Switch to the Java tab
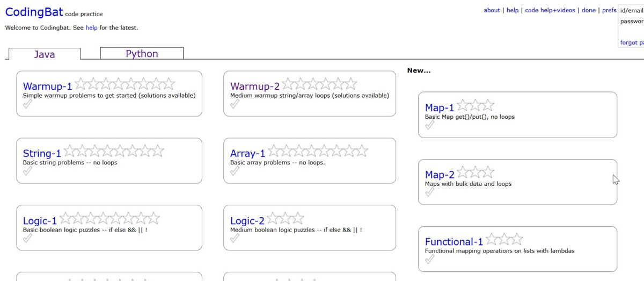Viewport: 644px width, 281px height. coord(45,54)
